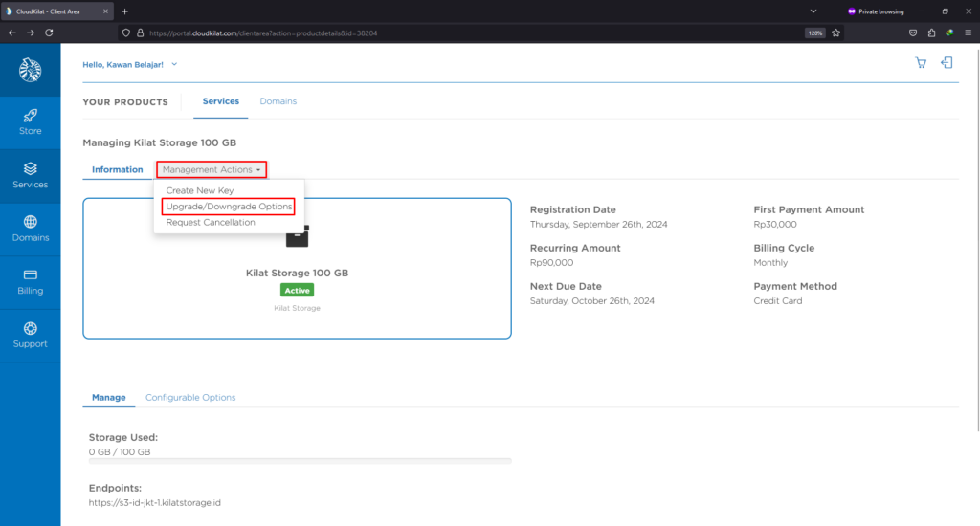Click the 'Credit Card' payment method
This screenshot has width=980, height=526.
click(777, 300)
